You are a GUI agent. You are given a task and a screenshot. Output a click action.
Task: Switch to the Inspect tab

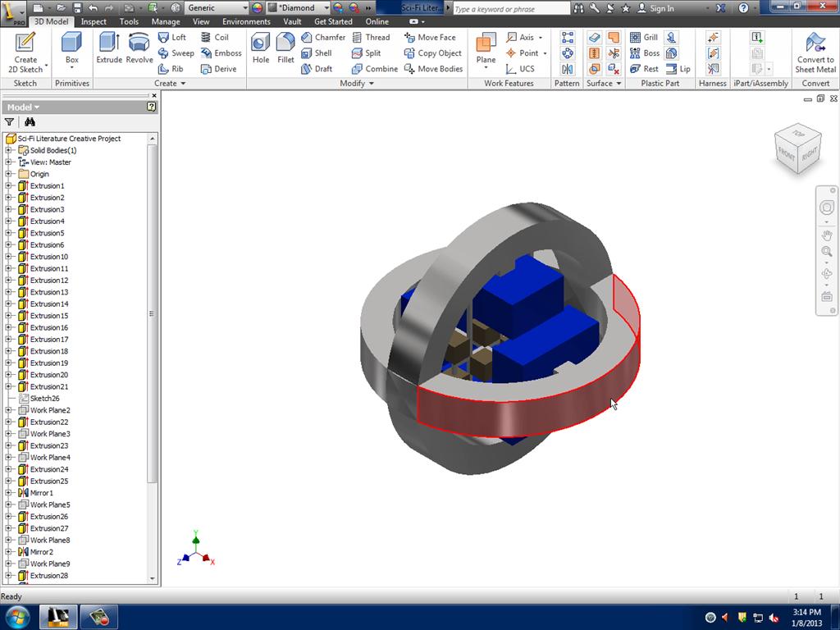[94, 21]
